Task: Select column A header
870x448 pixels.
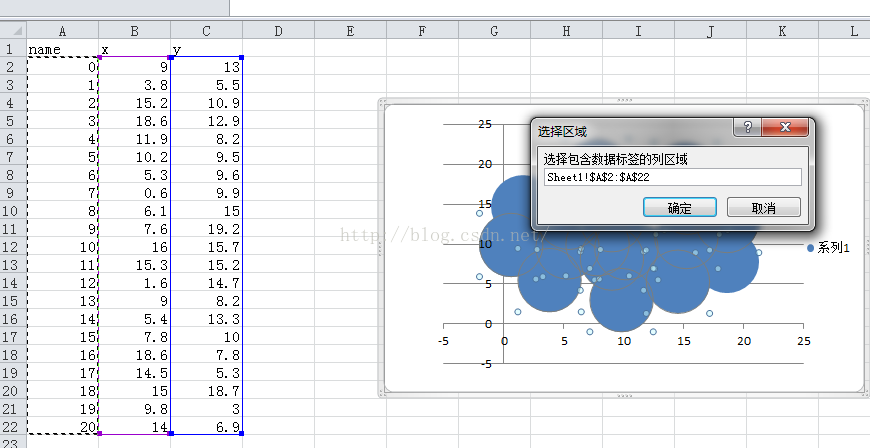Action: coord(62,31)
